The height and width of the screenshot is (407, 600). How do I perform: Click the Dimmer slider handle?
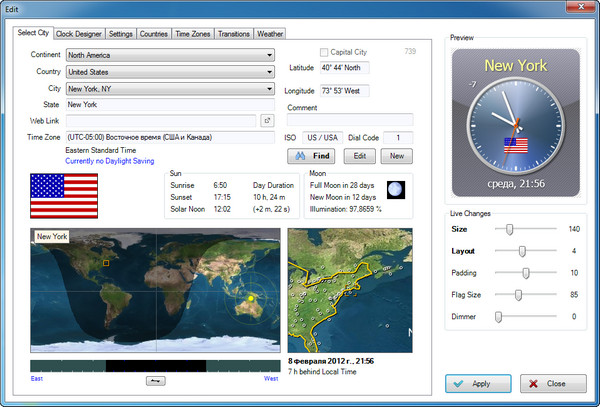click(x=498, y=317)
